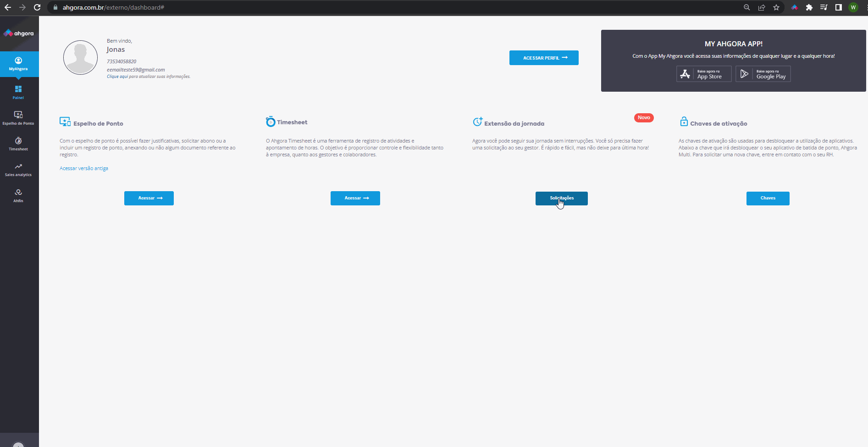
Task: Click the user name Jonas
Action: click(116, 50)
